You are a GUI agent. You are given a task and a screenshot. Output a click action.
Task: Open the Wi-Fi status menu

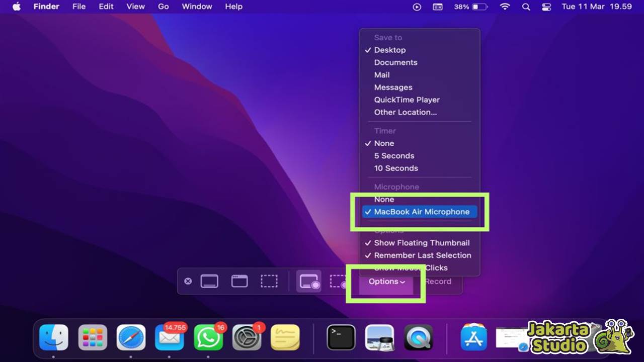point(504,7)
